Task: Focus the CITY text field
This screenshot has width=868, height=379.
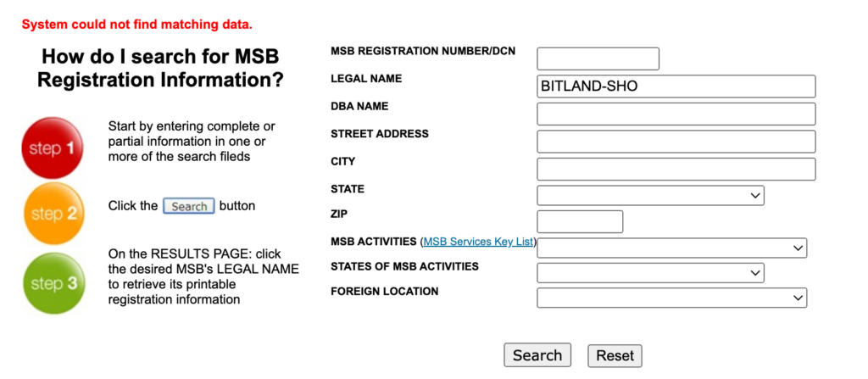Action: point(676,170)
